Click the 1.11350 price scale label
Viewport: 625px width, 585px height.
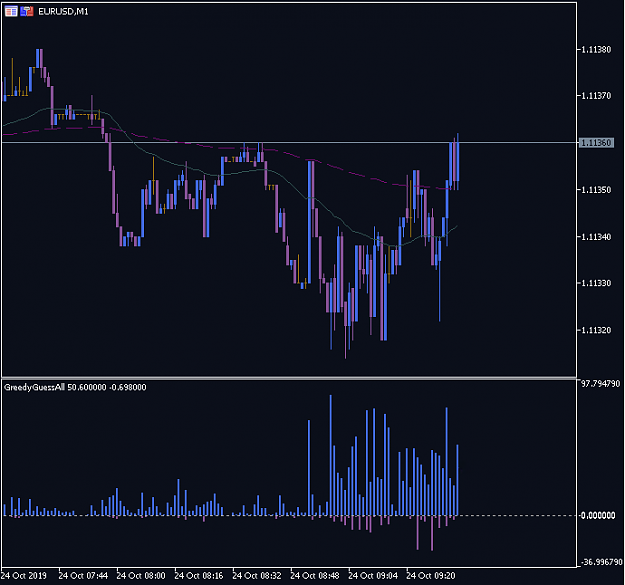coord(596,190)
